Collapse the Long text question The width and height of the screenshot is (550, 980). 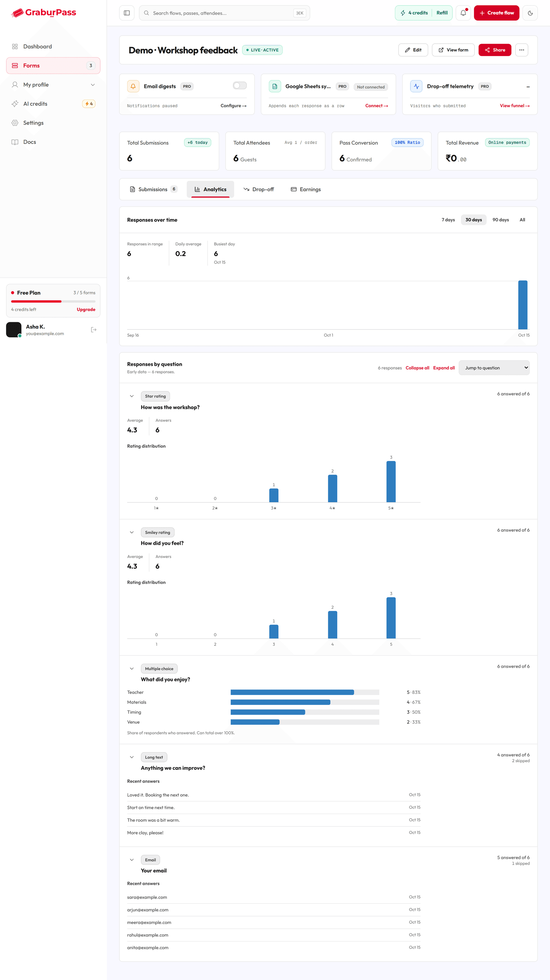[132, 757]
